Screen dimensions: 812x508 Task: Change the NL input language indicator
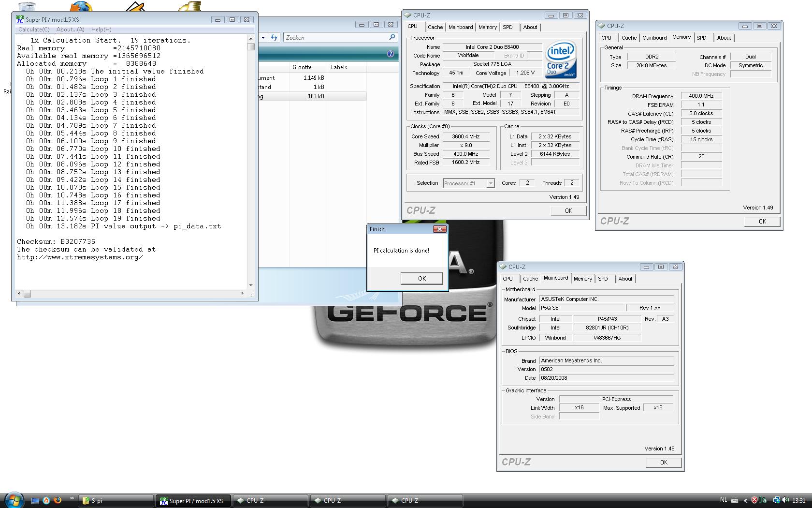point(723,500)
